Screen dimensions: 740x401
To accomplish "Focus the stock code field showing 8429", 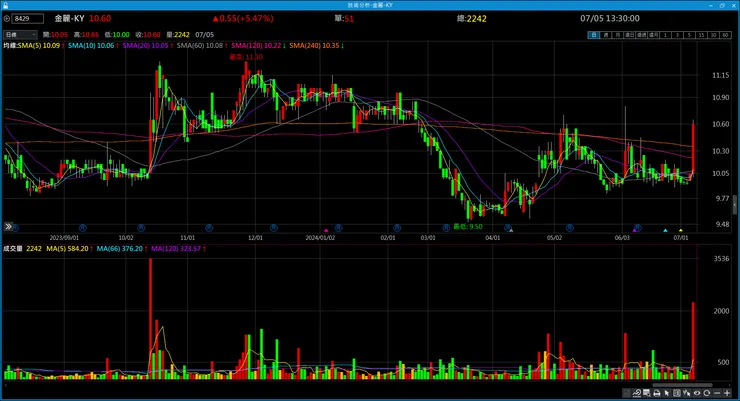I will [x=28, y=19].
